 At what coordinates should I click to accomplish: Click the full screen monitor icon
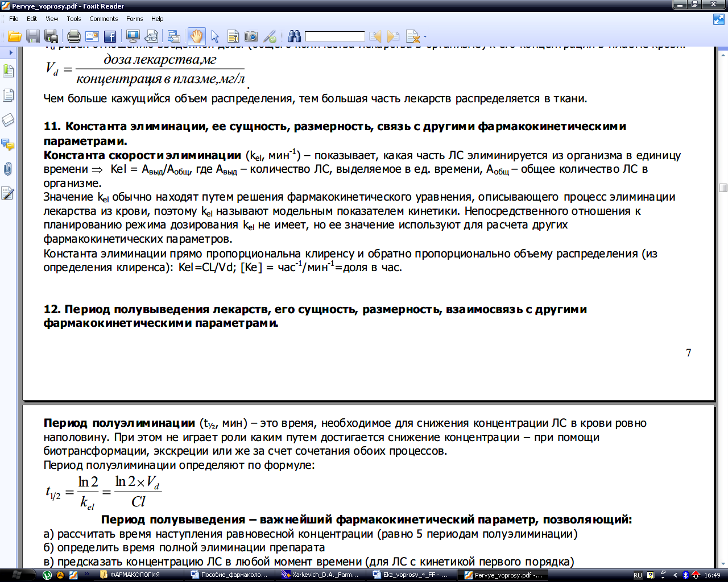pos(133,36)
